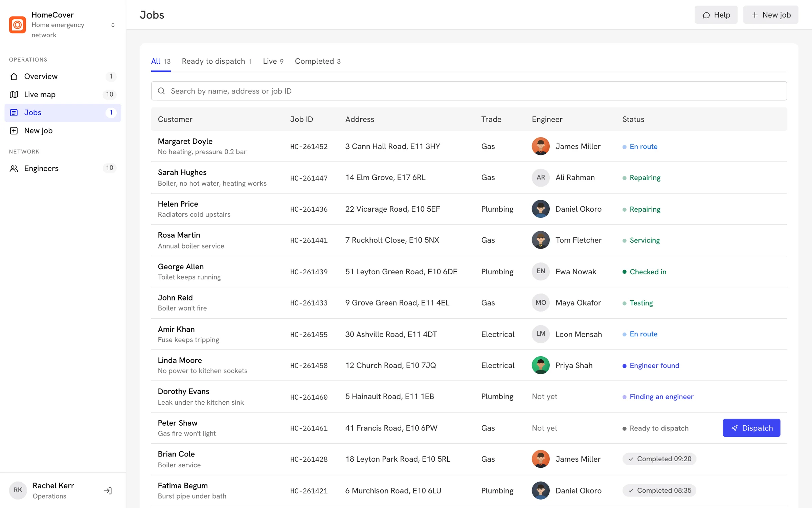Viewport: 812px width, 508px height.
Task: Click the Completed 09:20 status pill
Action: pyautogui.click(x=659, y=459)
